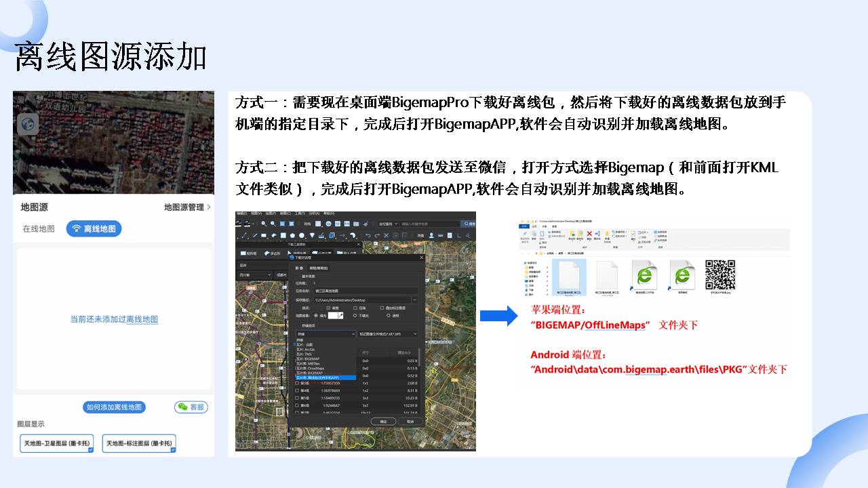Click the browse button beside save path
This screenshot has height=488, width=868.
pos(414,300)
